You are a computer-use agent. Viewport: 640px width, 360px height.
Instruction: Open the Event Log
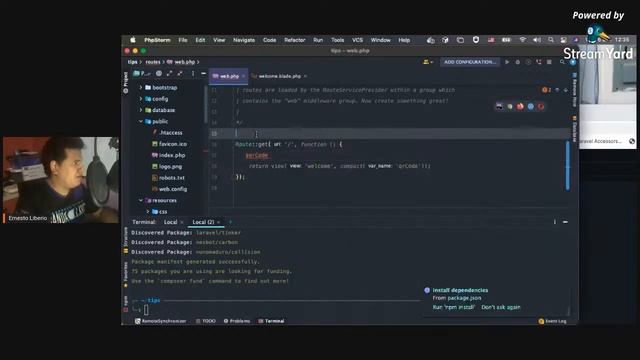click(x=553, y=321)
